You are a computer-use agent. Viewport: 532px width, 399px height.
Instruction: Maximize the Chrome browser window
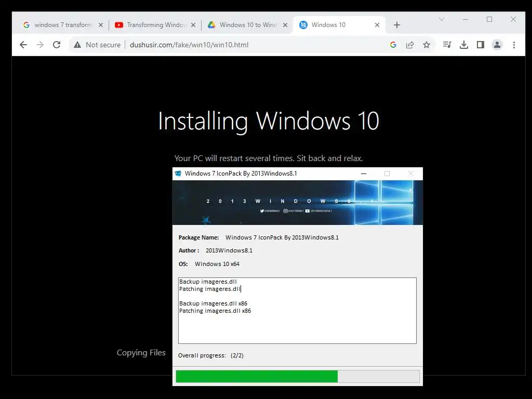pos(489,19)
